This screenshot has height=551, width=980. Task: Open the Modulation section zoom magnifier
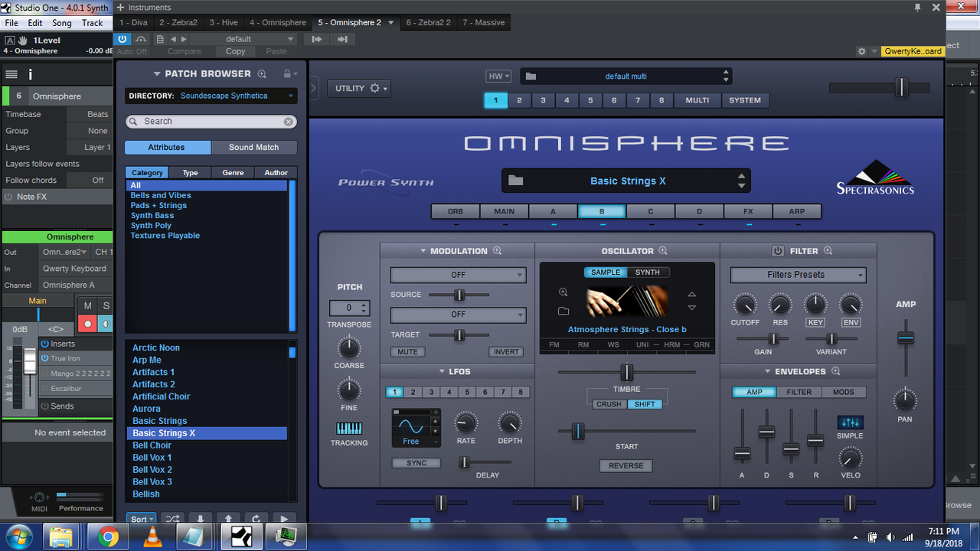(x=498, y=251)
